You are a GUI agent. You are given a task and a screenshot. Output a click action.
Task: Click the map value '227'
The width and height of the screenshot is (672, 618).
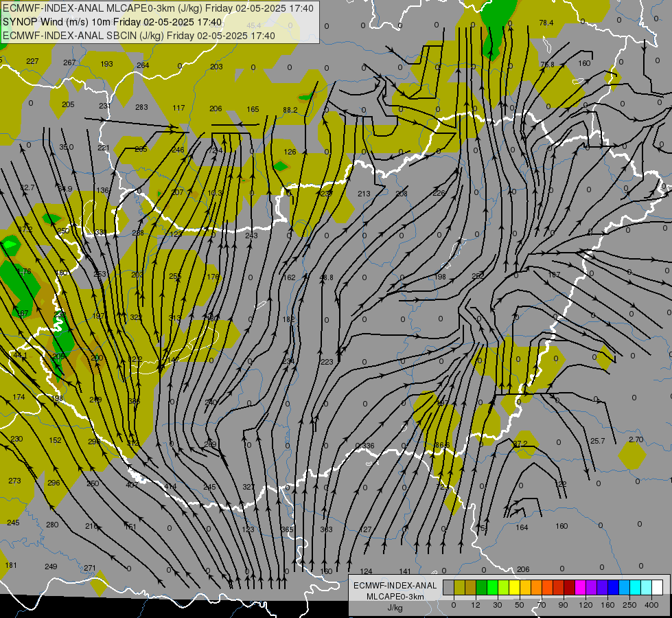coord(32,61)
